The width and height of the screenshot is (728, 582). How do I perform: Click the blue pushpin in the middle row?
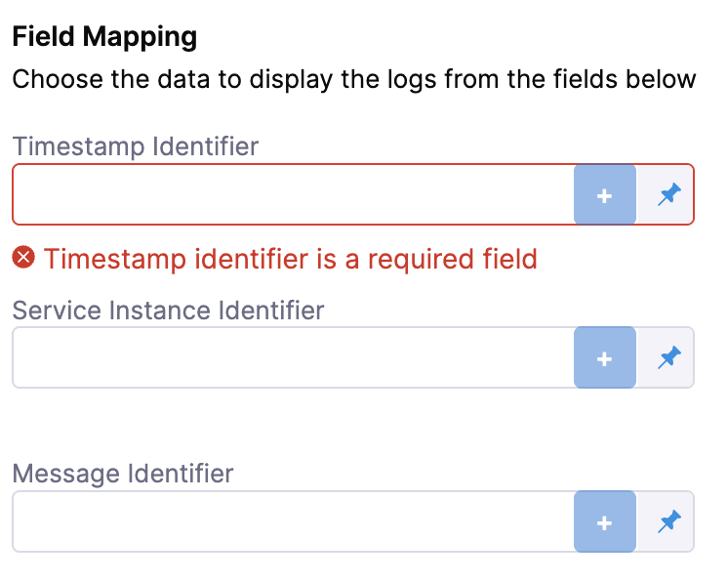coord(668,358)
